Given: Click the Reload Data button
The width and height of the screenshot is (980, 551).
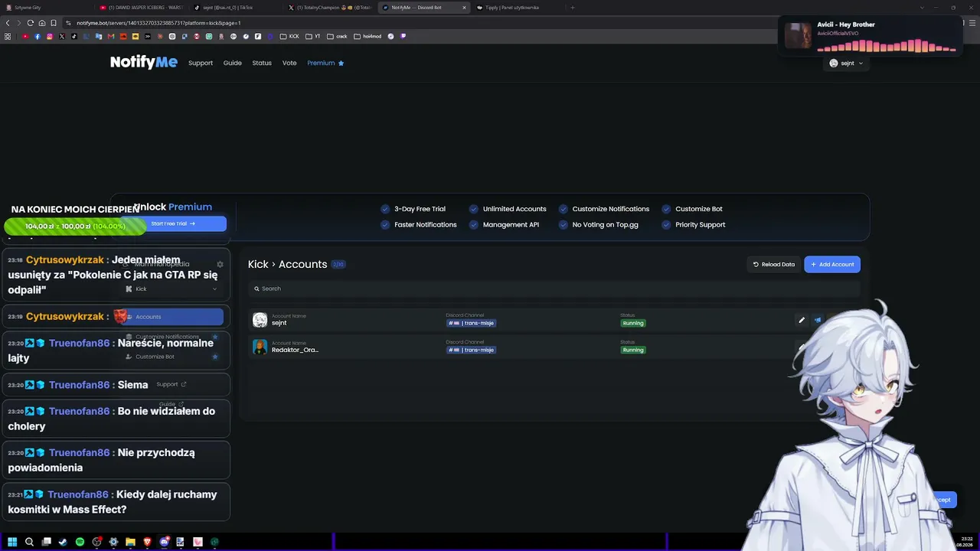Looking at the screenshot, I should [x=773, y=264].
